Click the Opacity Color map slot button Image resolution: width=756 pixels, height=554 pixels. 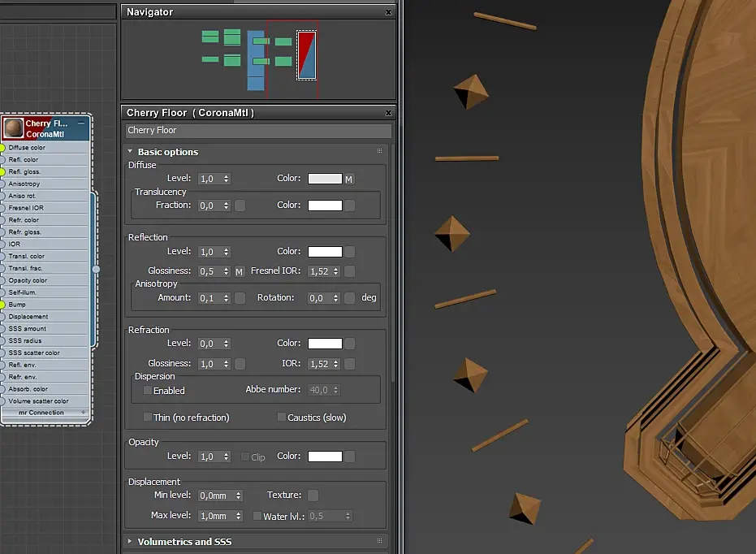[349, 457]
